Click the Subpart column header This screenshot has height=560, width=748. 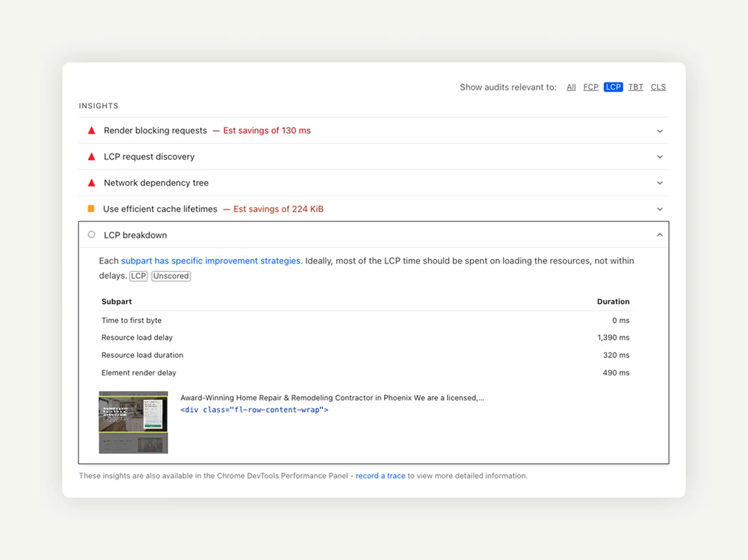pos(117,301)
